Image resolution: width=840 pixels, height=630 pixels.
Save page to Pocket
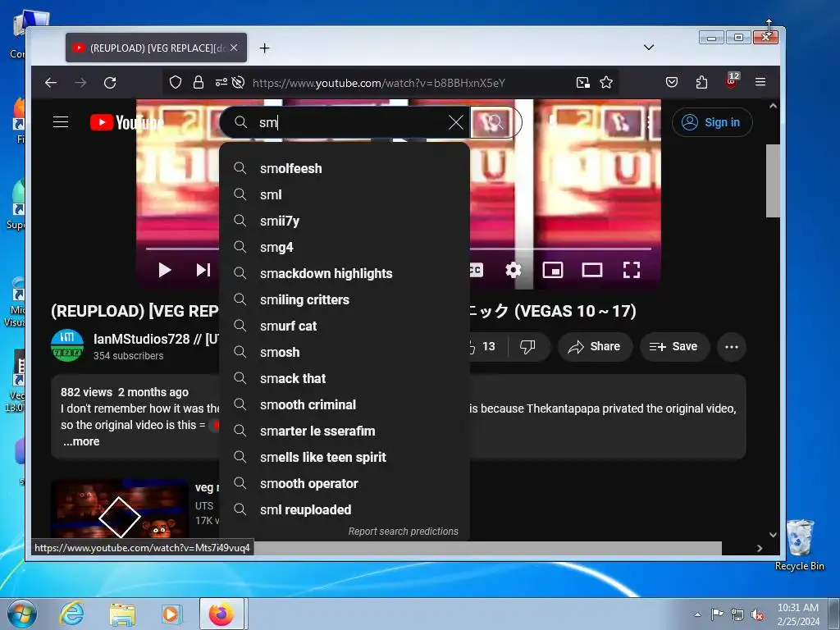[x=671, y=83]
